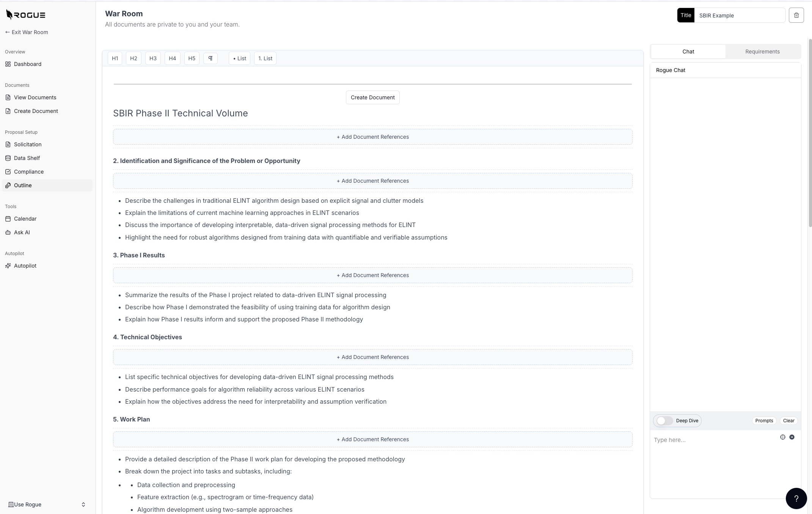The image size is (812, 514).
Task: Open Autopilot from the sidebar
Action: [x=25, y=266]
